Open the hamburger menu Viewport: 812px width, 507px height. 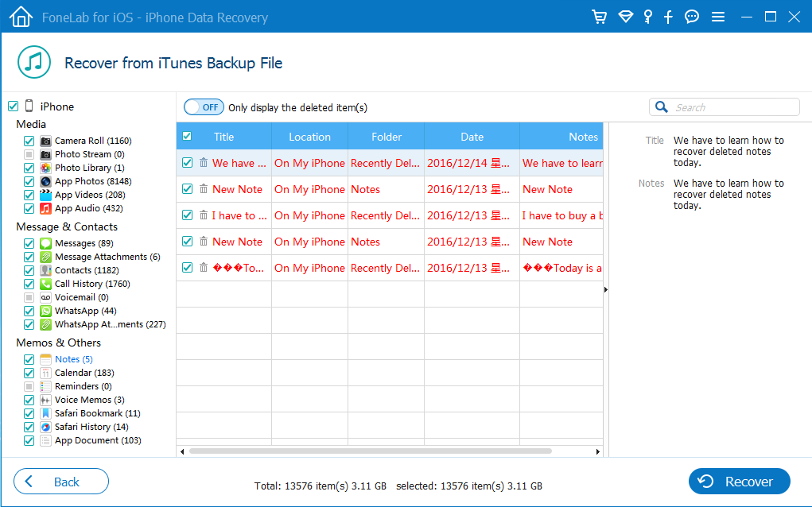717,17
